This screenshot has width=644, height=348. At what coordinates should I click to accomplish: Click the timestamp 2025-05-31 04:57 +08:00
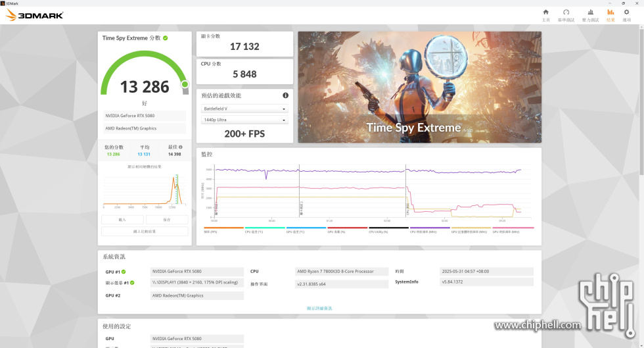click(x=486, y=272)
